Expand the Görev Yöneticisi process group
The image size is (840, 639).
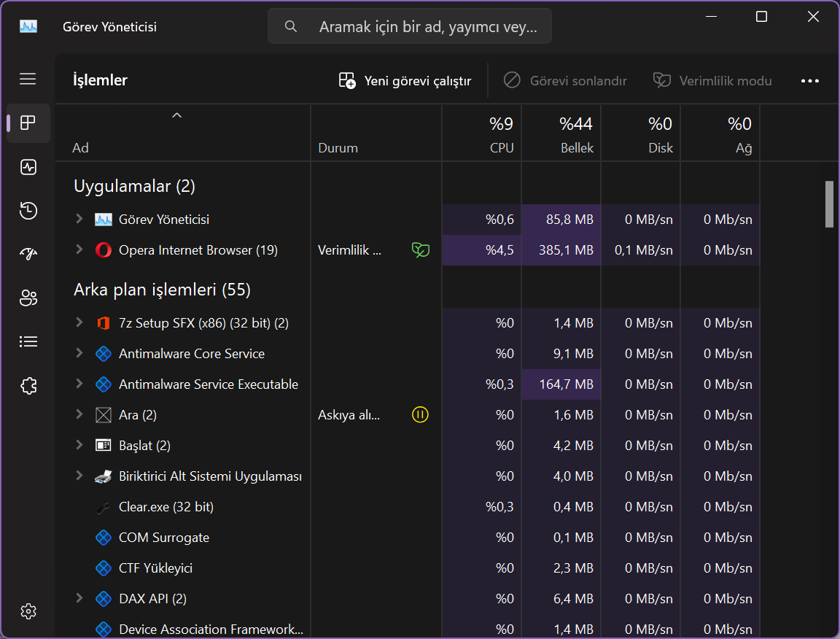tap(79, 219)
